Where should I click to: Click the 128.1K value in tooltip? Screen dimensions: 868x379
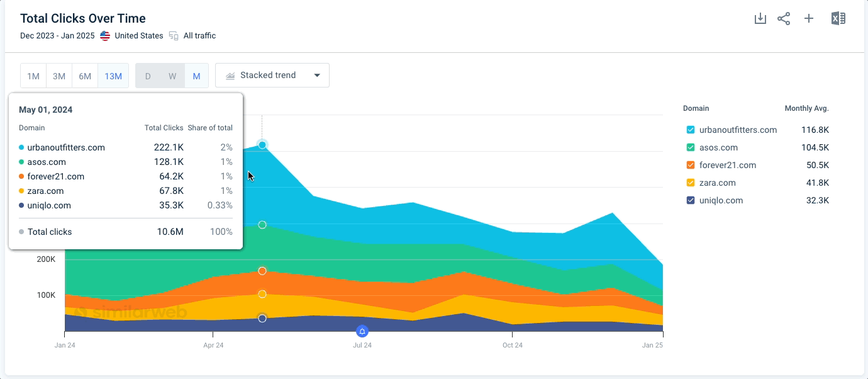pos(169,162)
